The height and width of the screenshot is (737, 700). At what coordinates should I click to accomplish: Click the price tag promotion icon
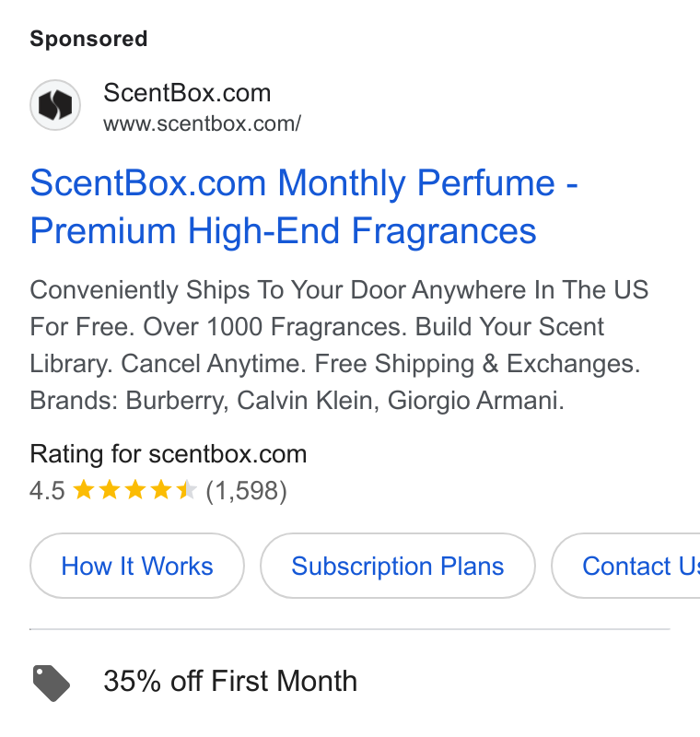[x=52, y=683]
